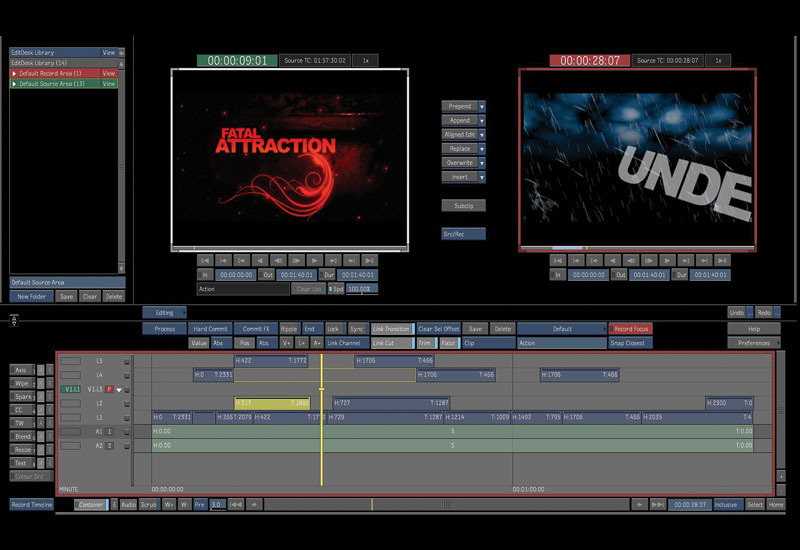Click the timeline fast-forward-to-end icon

[x=658, y=505]
